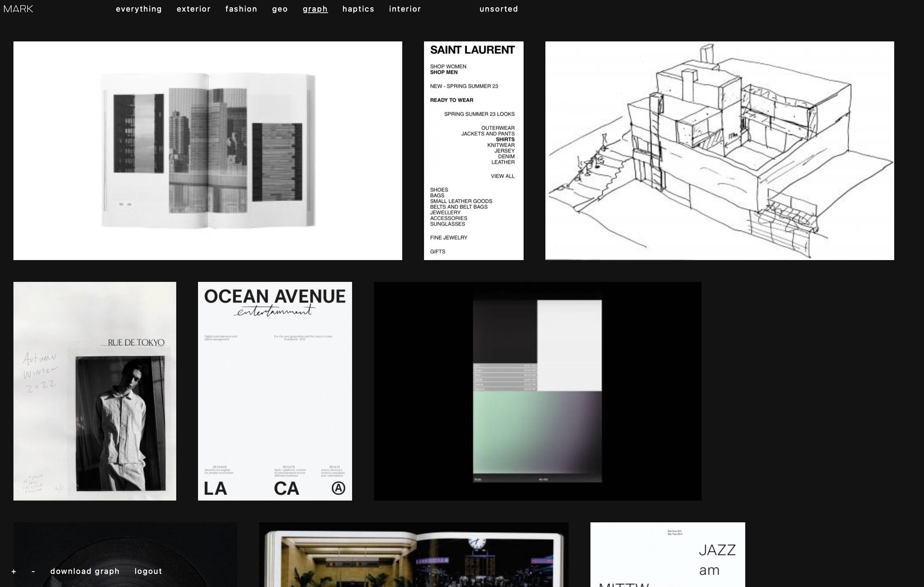The height and width of the screenshot is (587, 924).
Task: Enable the download graph toggle
Action: (x=85, y=571)
